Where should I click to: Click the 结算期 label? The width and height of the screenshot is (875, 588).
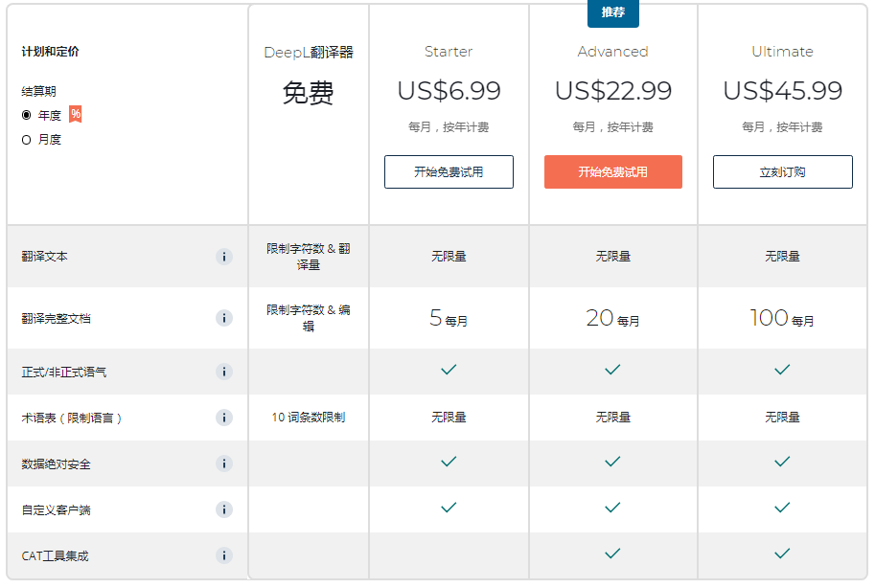(38, 91)
